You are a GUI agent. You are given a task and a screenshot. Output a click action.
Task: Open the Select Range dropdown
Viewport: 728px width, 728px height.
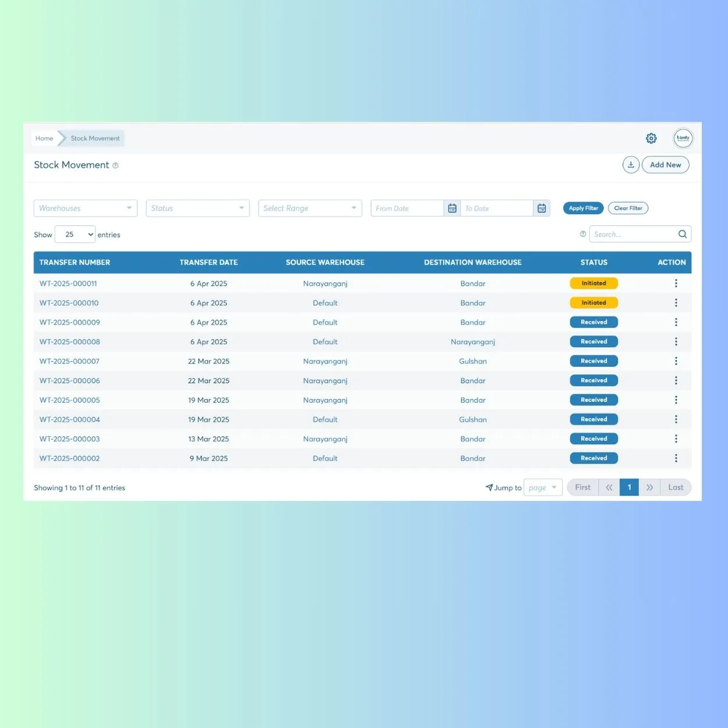click(310, 208)
